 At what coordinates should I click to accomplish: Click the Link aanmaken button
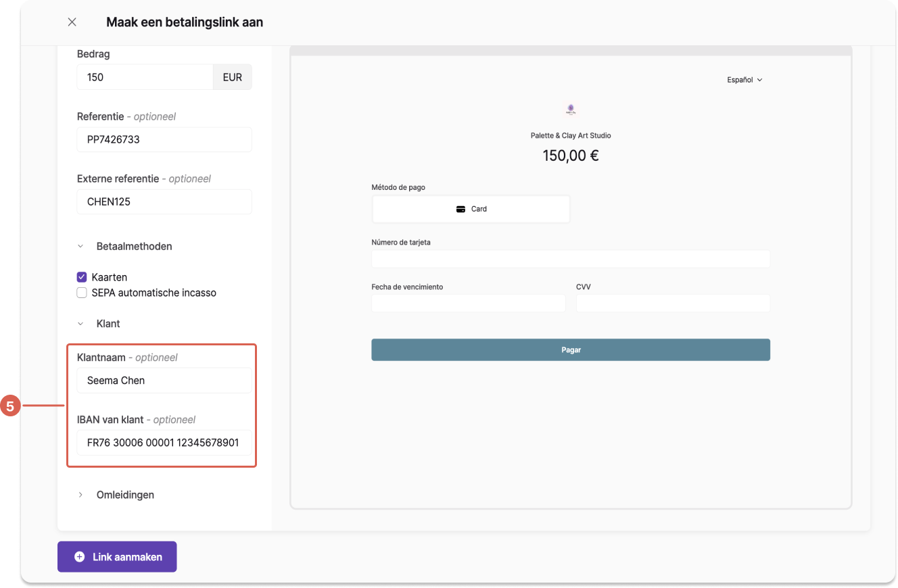(x=117, y=557)
